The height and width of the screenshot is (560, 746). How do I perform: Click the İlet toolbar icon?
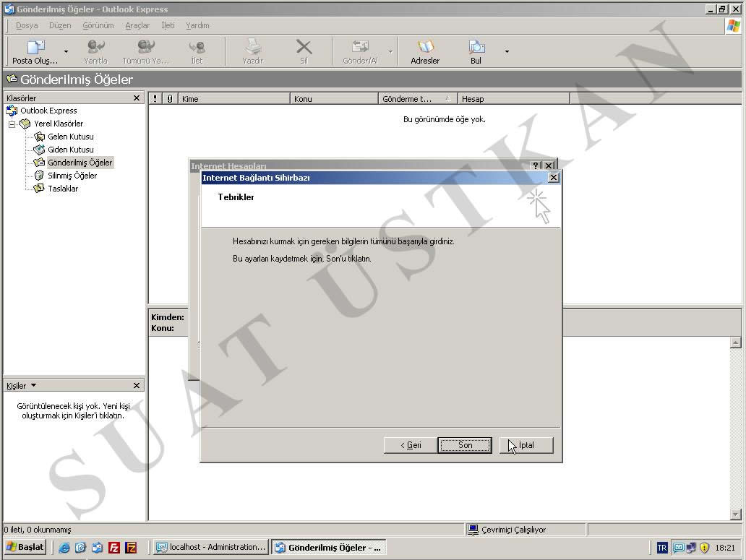point(197,51)
